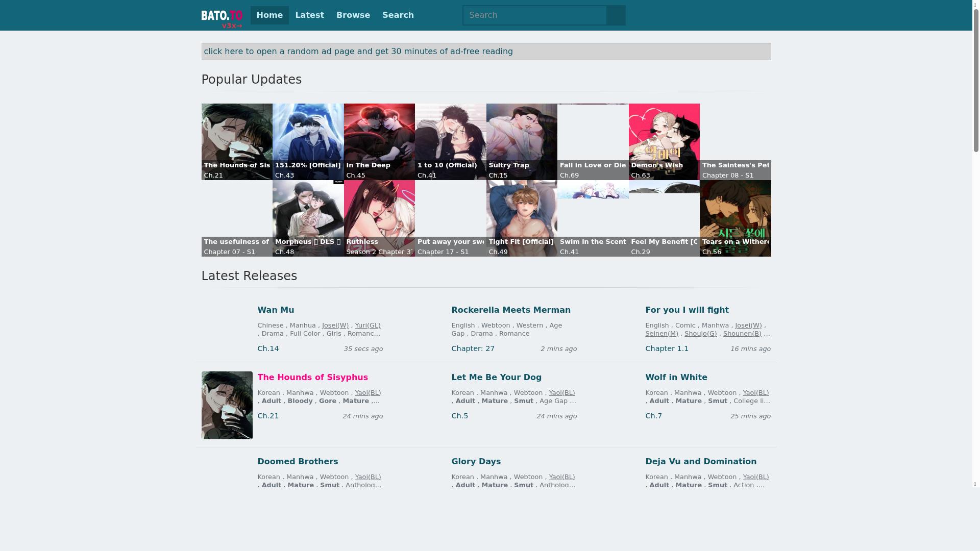Click the Hounds of Sisyphus latest releases thumbnail
The image size is (980, 551).
click(227, 405)
